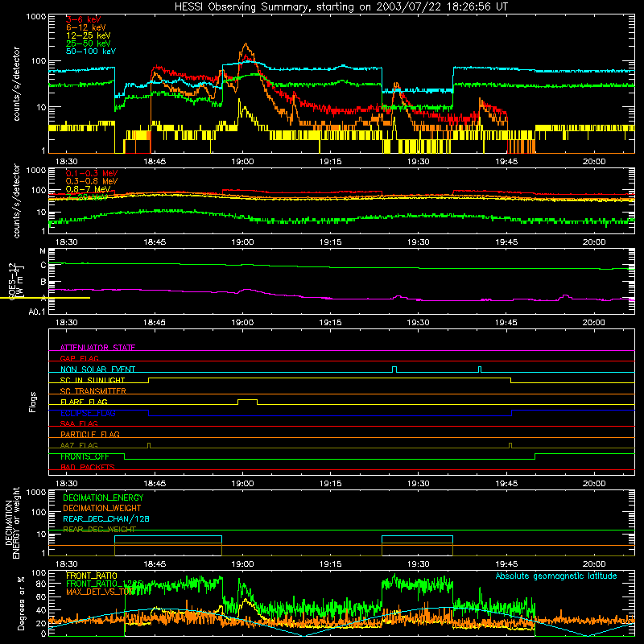Click the vertical Flags axis title
Viewport: 644px width, 644px height.
click(33, 402)
